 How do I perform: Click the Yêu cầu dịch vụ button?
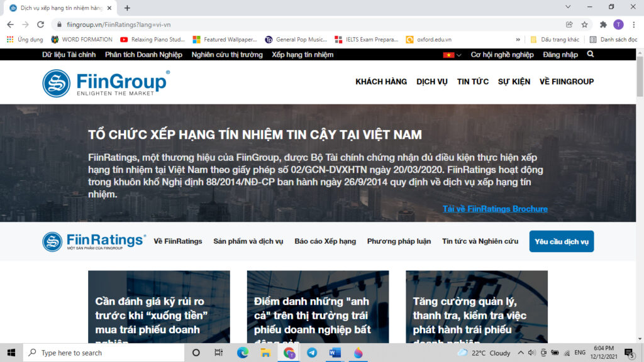click(x=562, y=241)
